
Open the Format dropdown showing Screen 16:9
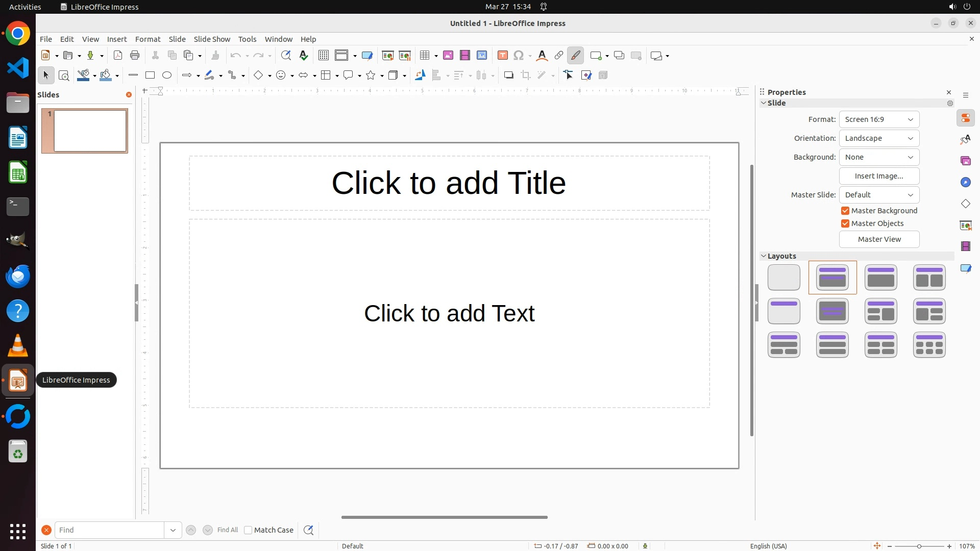coord(879,119)
